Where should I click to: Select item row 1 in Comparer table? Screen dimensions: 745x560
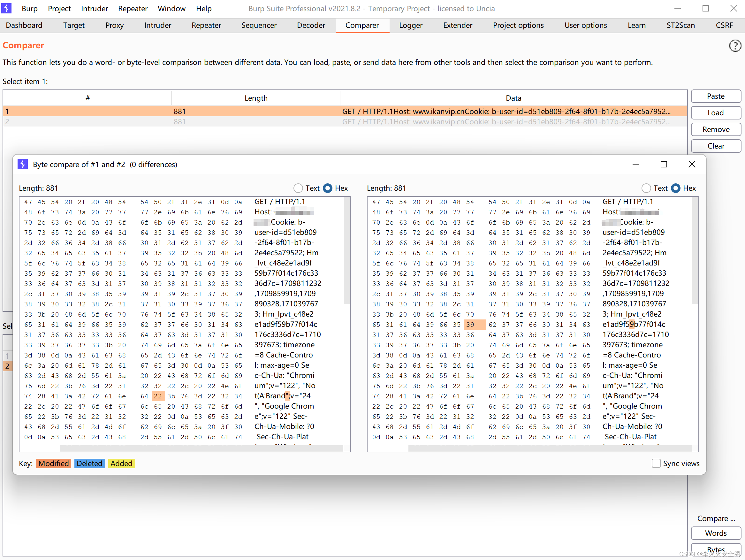tap(345, 111)
